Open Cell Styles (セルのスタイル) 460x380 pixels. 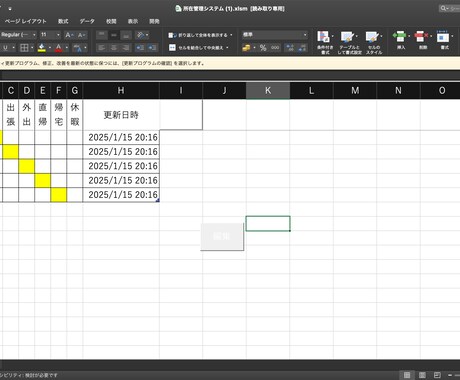tap(373, 42)
